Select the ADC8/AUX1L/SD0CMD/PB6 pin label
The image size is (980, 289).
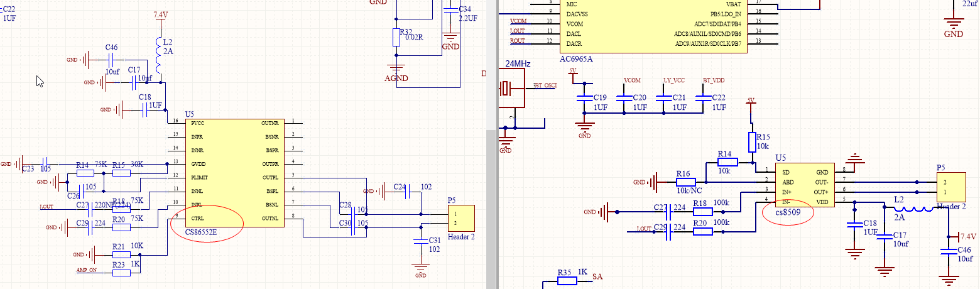[x=709, y=33]
